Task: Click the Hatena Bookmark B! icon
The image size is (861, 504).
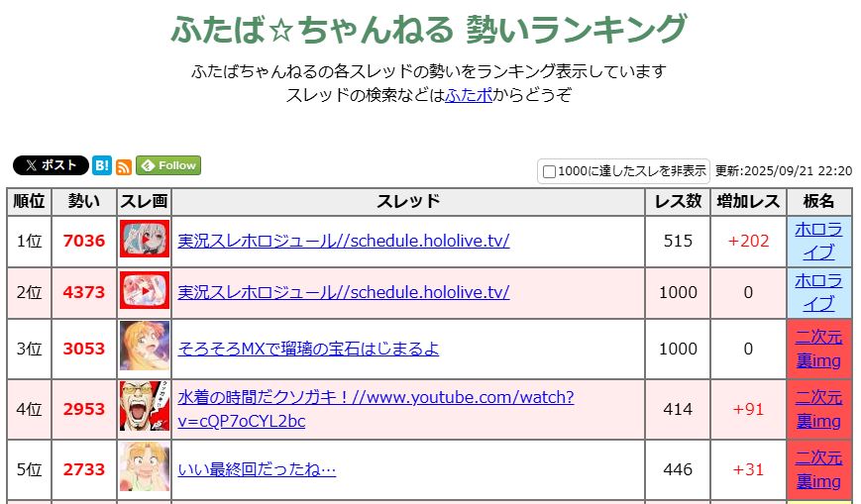Action: point(102,165)
